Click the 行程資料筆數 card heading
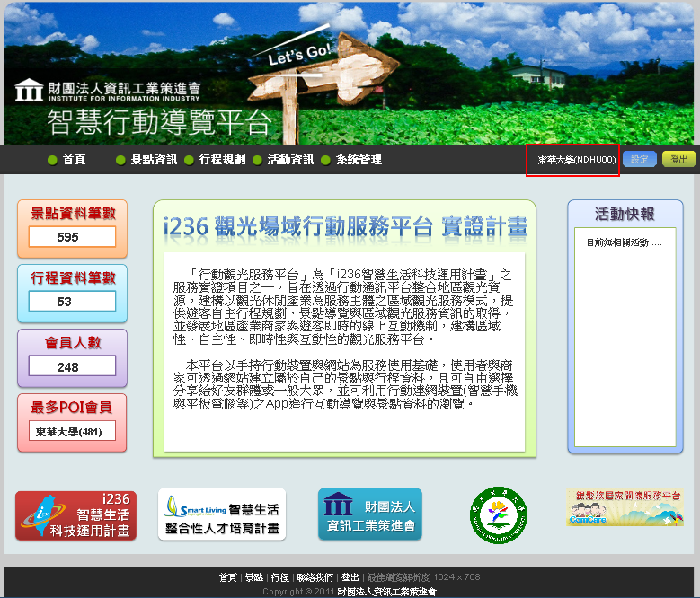 pyautogui.click(x=73, y=277)
